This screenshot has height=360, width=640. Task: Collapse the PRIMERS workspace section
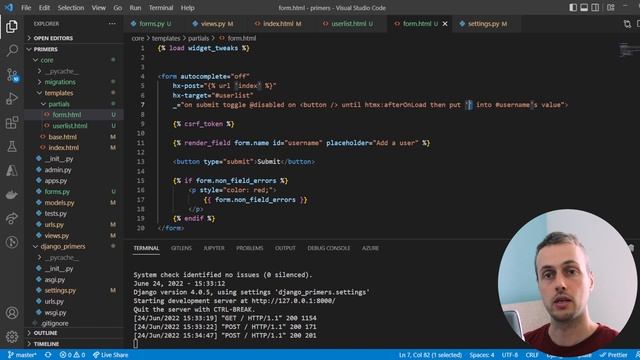coord(73,49)
